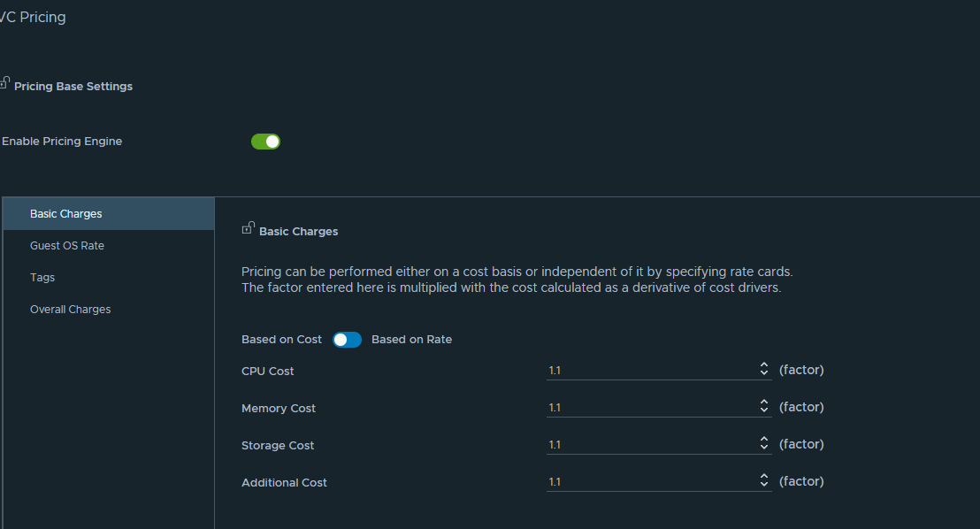The image size is (980, 529).
Task: Increase CPU Cost with the up arrow
Action: click(764, 365)
